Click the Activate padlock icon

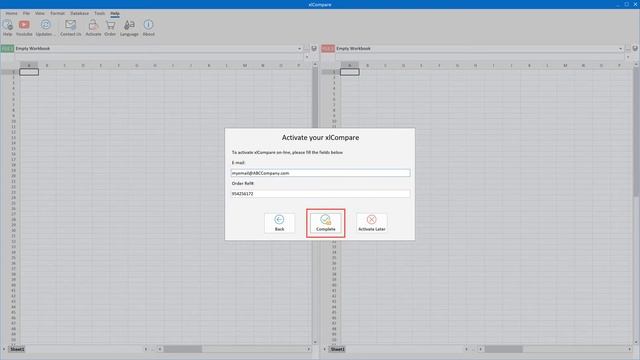(93, 28)
